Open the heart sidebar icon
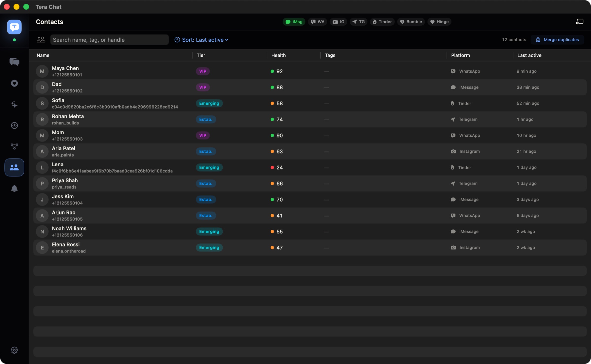Screen dimensions: 591x364 click(x=14, y=83)
